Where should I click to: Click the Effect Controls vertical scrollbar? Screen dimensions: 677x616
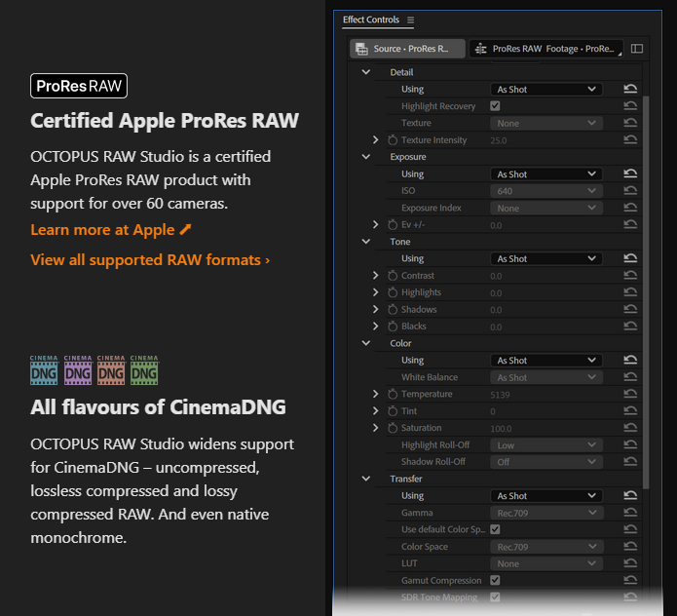click(646, 292)
